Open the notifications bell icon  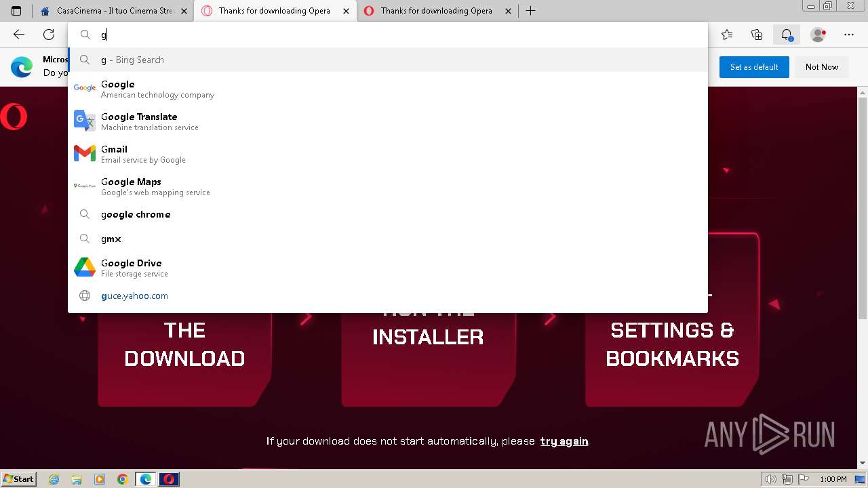click(787, 35)
